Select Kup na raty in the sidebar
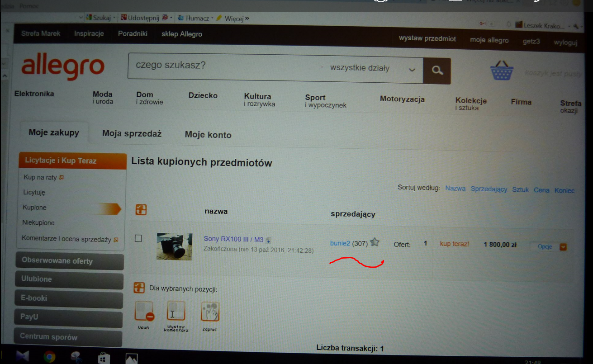Screen dimensions: 593x364 pos(40,177)
